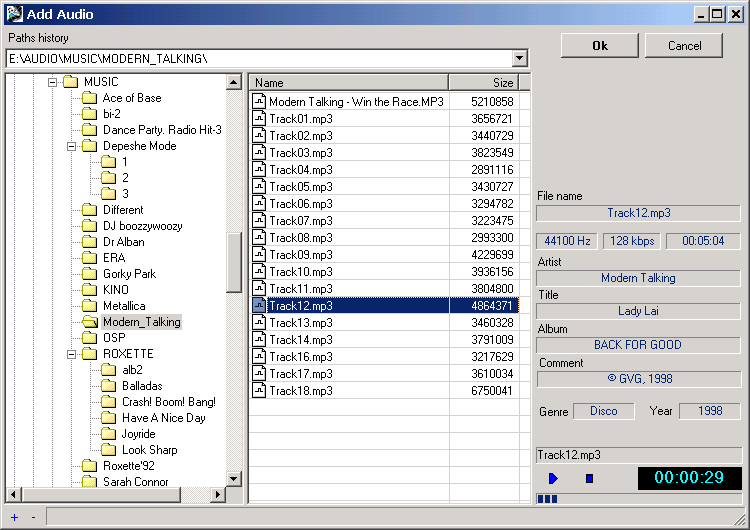This screenshot has height=530, width=750.
Task: Click the Cancel button
Action: [x=684, y=46]
